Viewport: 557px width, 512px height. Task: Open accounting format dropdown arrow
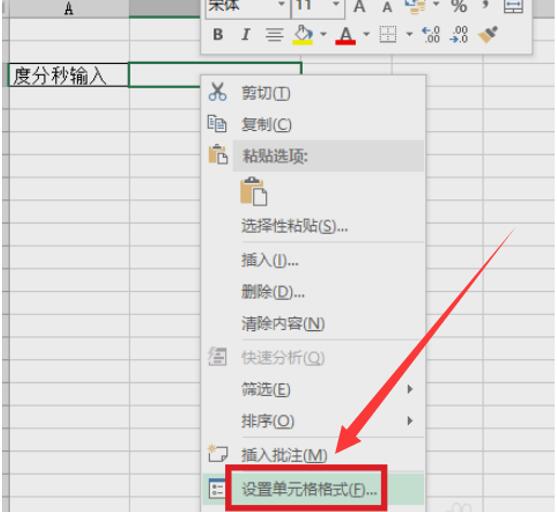click(x=436, y=4)
